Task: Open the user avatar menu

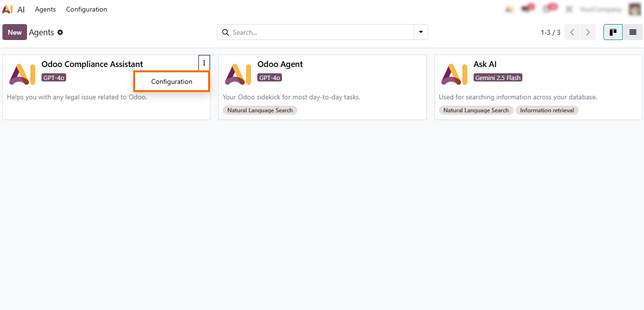Action: point(635,9)
